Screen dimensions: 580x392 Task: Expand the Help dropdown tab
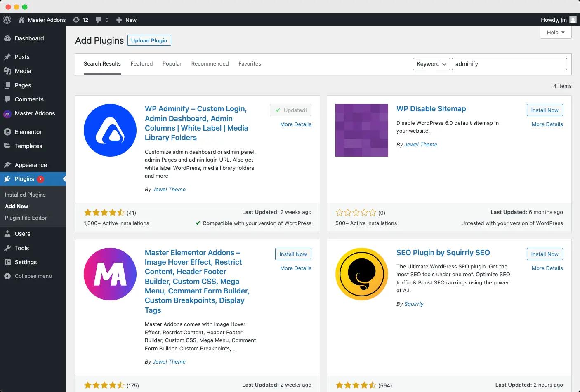click(556, 33)
